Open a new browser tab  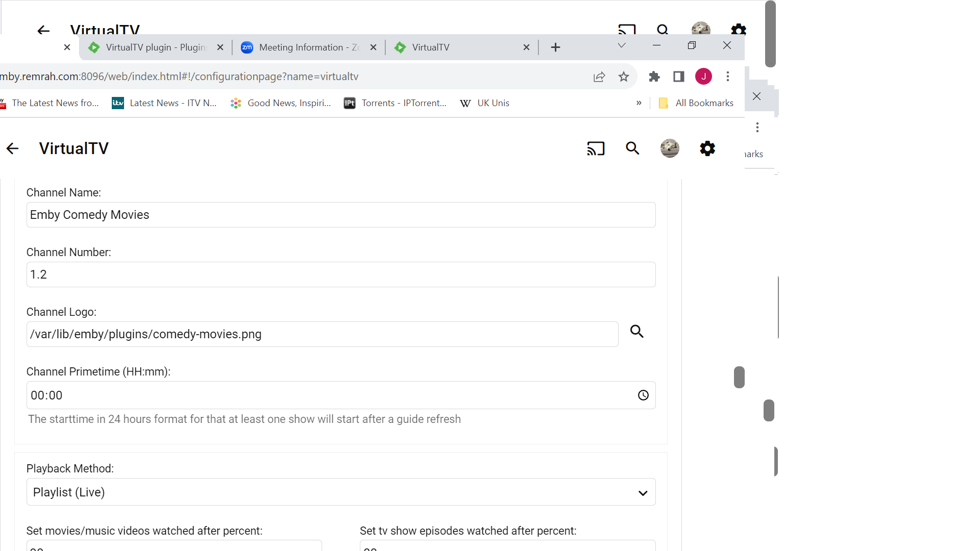click(555, 47)
